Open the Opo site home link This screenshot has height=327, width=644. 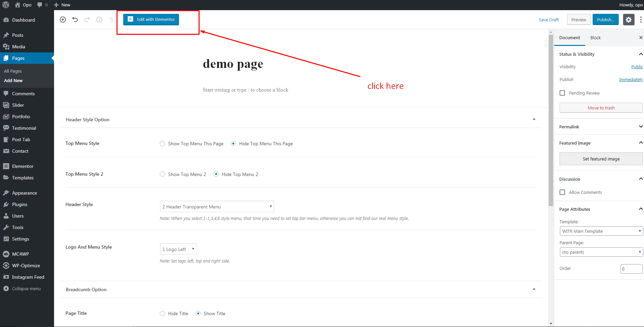23,5
